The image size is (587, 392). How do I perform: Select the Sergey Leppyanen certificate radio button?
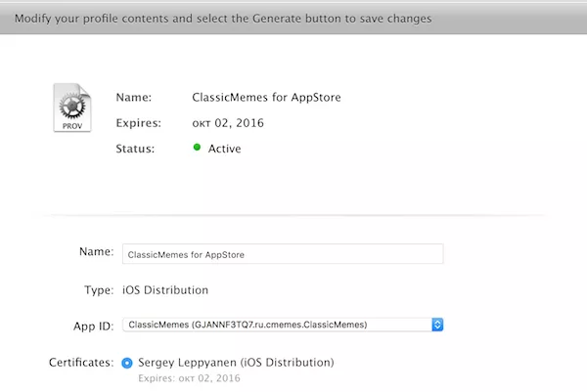click(x=128, y=363)
